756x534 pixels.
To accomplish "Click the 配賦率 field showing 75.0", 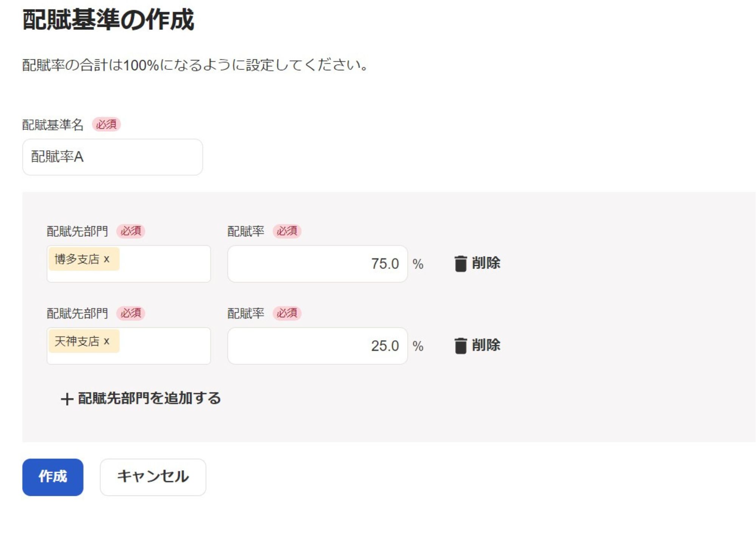I will pyautogui.click(x=317, y=264).
